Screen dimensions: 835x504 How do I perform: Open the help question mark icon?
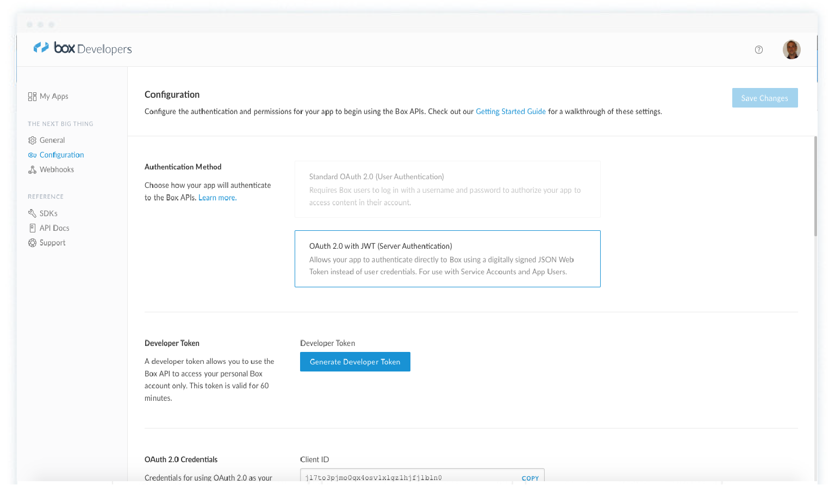[x=759, y=50]
